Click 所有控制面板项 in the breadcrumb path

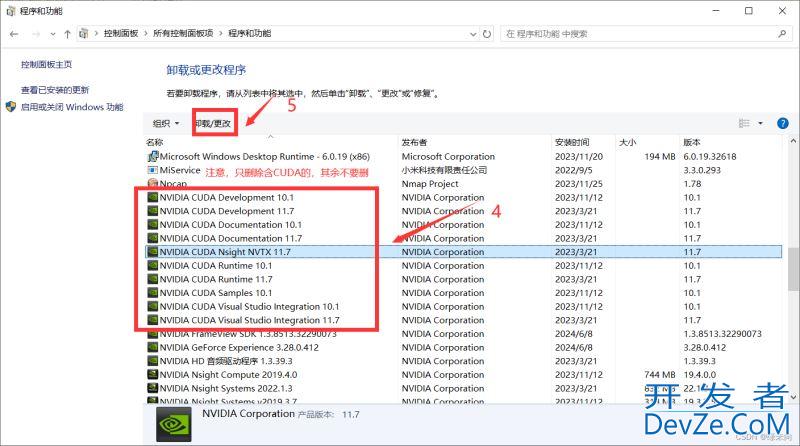point(183,33)
